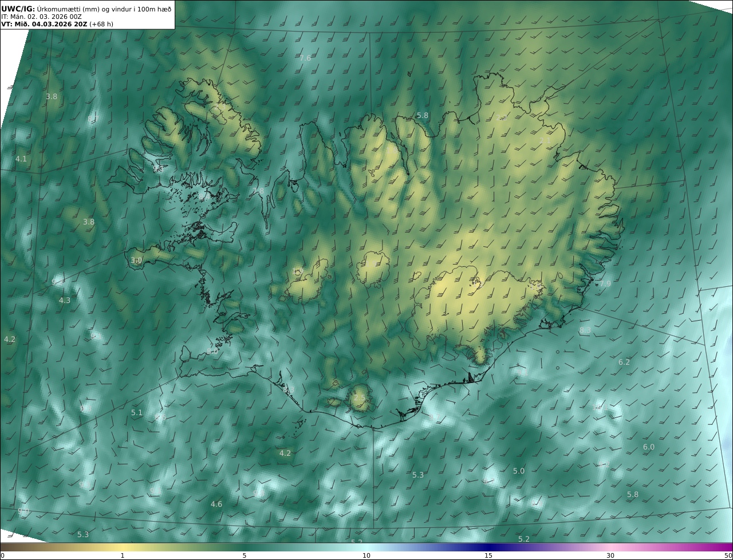Select the 5.0 value label

pos(519,471)
